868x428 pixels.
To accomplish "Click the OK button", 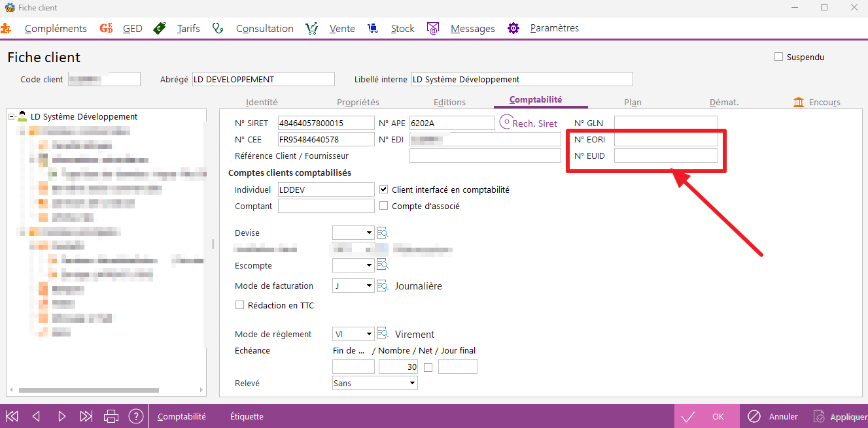I will pyautogui.click(x=706, y=416).
